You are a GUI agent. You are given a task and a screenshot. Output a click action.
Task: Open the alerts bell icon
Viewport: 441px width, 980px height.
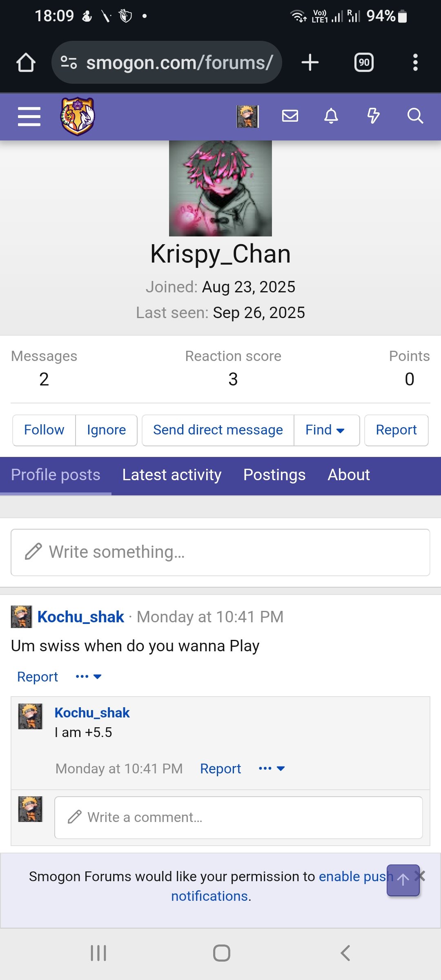(331, 116)
